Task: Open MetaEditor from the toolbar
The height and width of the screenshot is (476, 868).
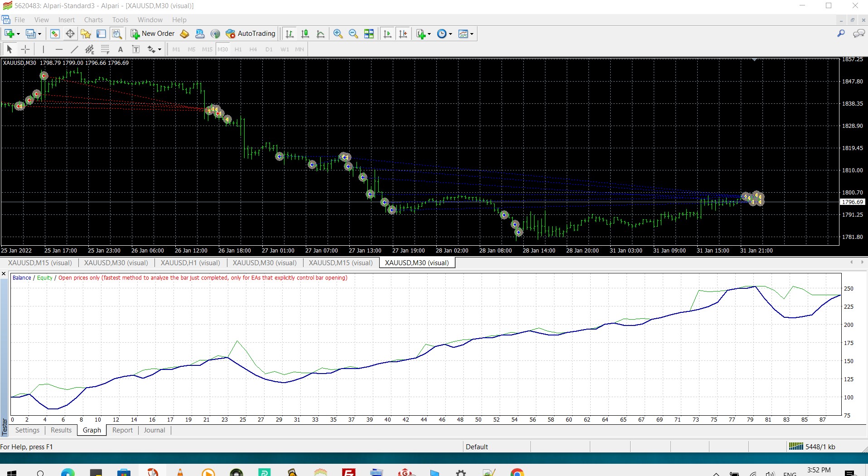Action: click(x=184, y=34)
